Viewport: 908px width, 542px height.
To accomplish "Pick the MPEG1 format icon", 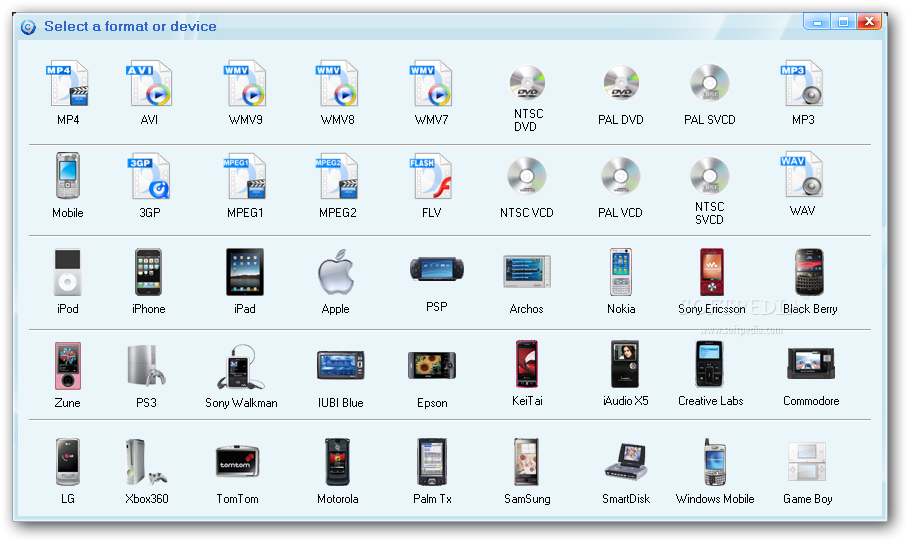I will [x=245, y=177].
